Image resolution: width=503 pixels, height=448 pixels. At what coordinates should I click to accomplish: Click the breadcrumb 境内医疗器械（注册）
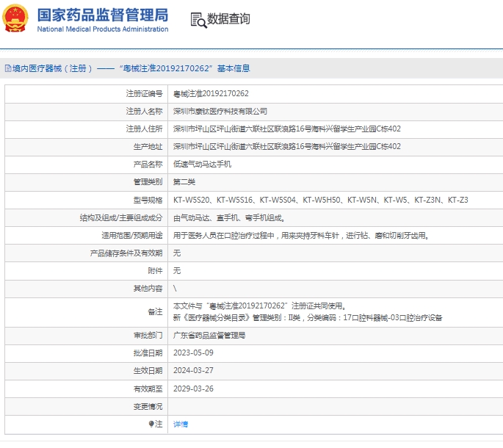pyautogui.click(x=53, y=68)
